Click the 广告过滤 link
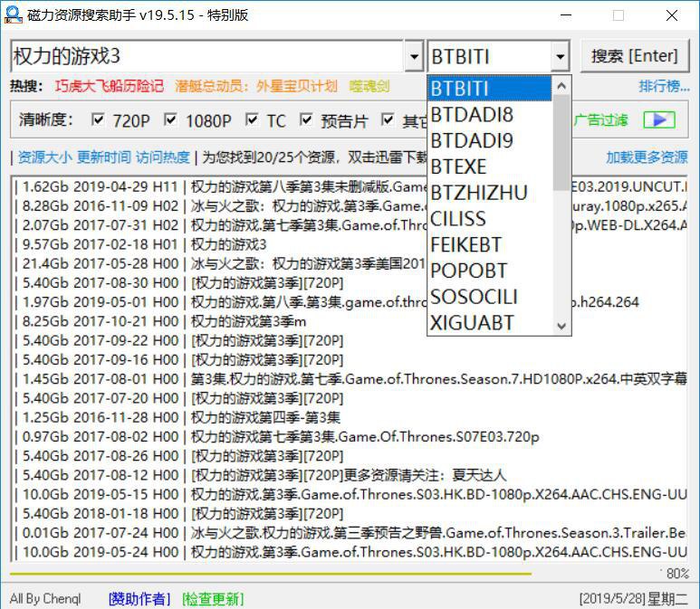 point(600,119)
